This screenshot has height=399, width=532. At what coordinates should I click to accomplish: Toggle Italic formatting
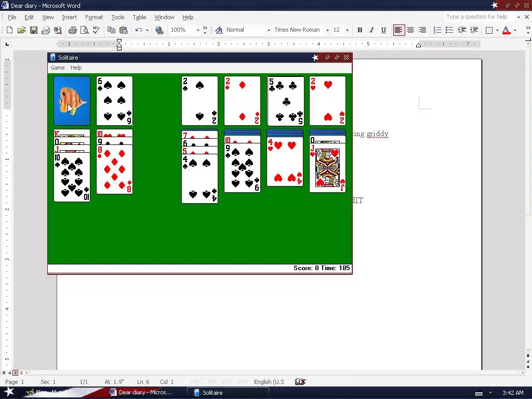click(371, 30)
